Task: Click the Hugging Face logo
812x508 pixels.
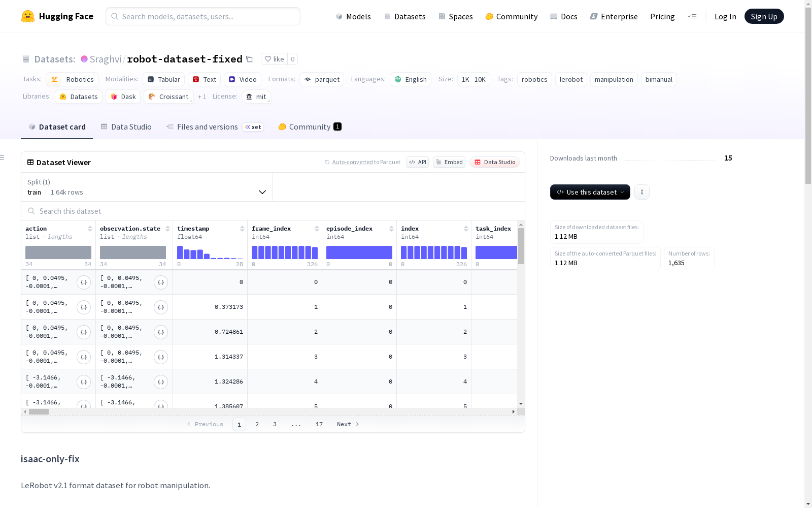Action: click(57, 16)
